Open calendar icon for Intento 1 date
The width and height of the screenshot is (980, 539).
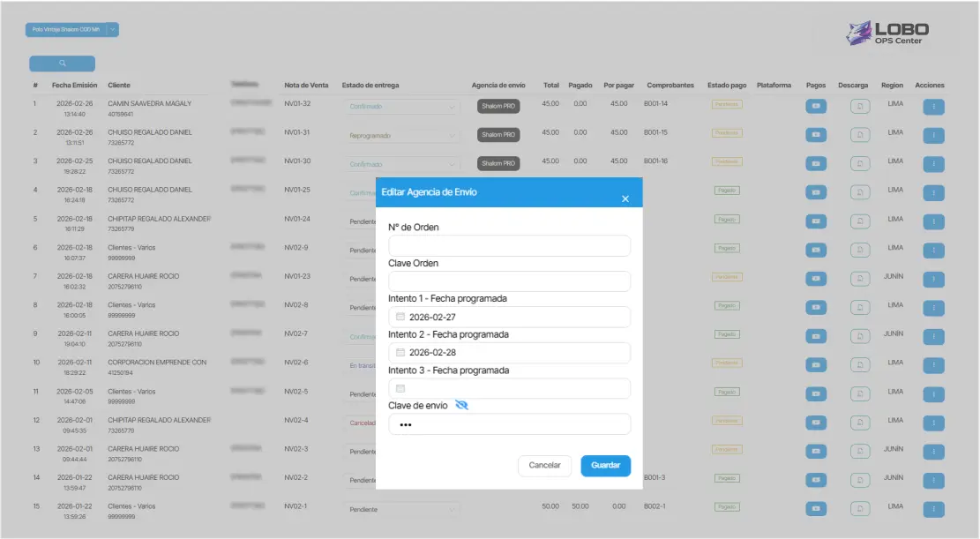coord(400,317)
